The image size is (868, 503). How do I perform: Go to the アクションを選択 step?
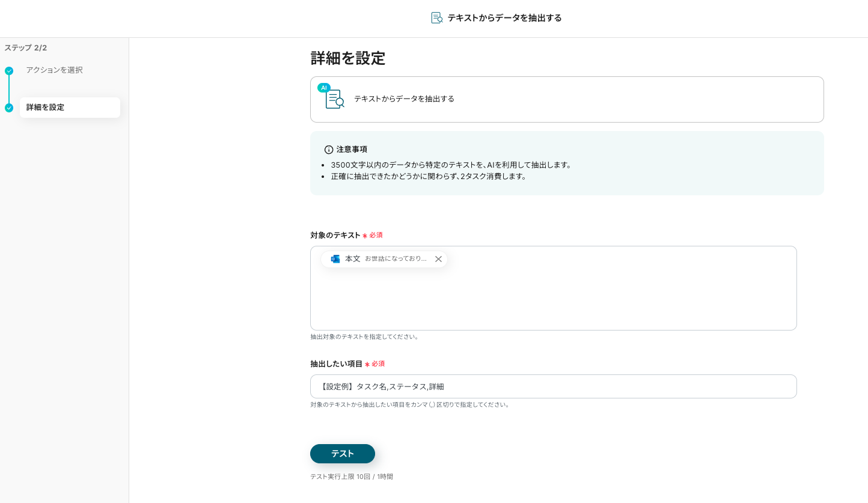click(54, 70)
